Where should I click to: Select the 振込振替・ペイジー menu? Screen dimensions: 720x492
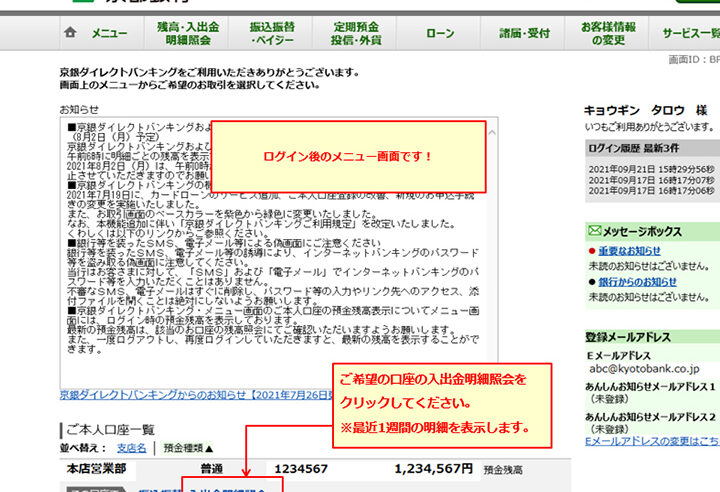(x=272, y=33)
